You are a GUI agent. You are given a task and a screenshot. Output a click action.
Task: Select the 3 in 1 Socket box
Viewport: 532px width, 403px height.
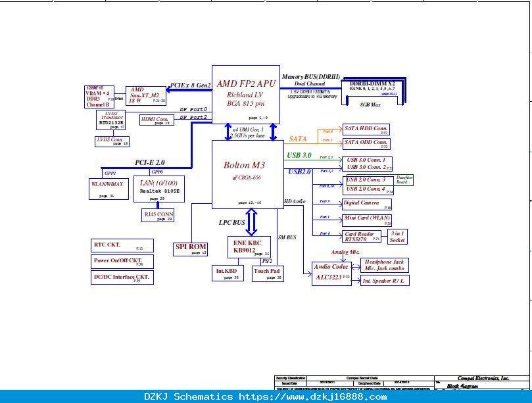pyautogui.click(x=397, y=237)
